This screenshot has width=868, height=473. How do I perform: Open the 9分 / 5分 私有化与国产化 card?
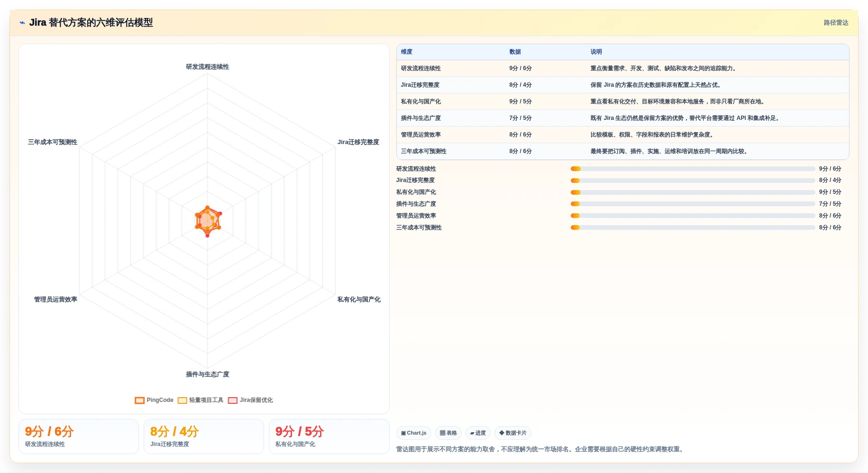[x=329, y=437]
